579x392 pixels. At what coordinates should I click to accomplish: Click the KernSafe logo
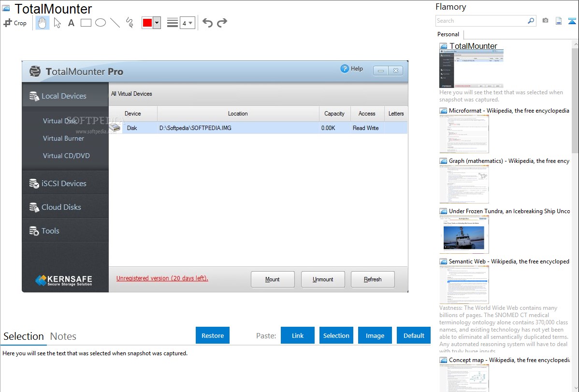tap(63, 280)
